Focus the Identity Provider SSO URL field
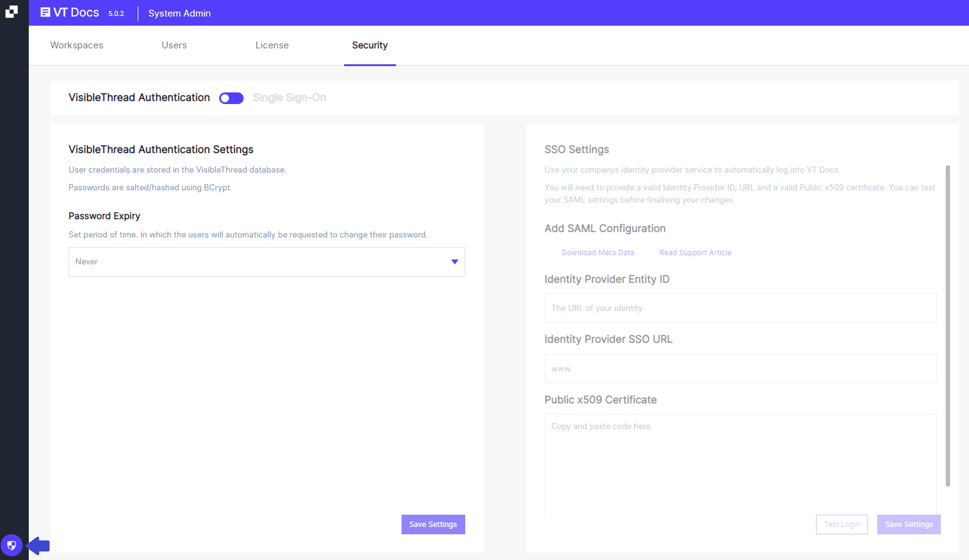969x560 pixels. 740,368
